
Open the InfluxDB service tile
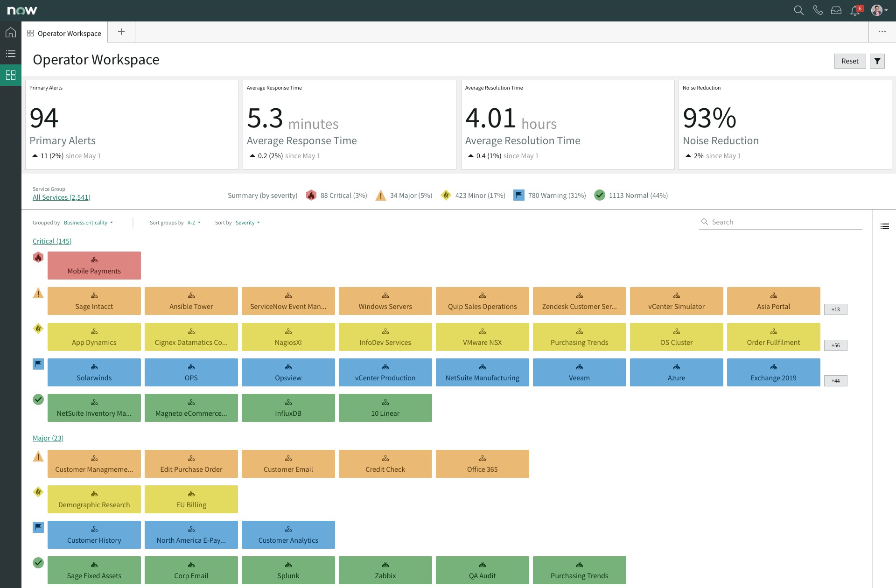(x=288, y=408)
